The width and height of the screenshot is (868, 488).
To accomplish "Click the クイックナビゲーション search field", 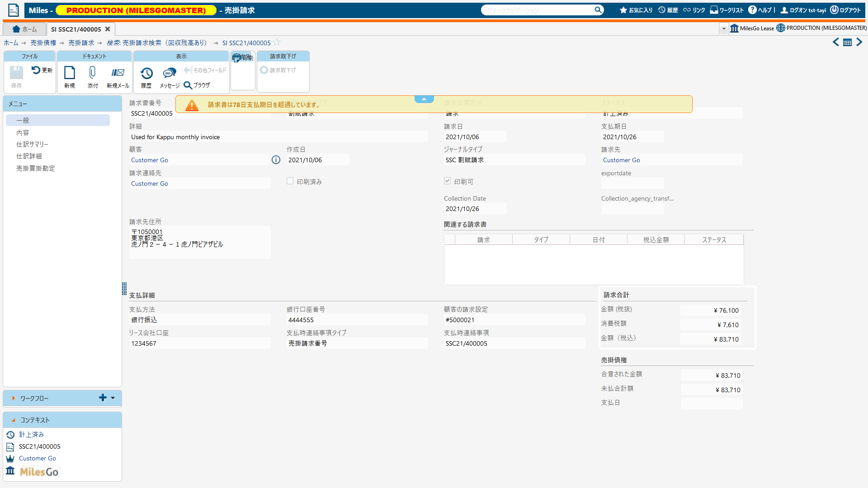I will 538,10.
